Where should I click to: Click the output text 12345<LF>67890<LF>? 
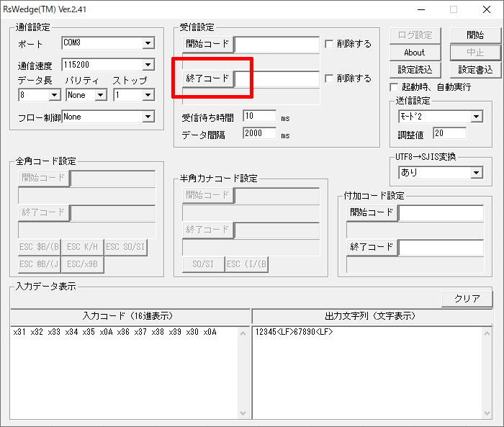tap(294, 332)
